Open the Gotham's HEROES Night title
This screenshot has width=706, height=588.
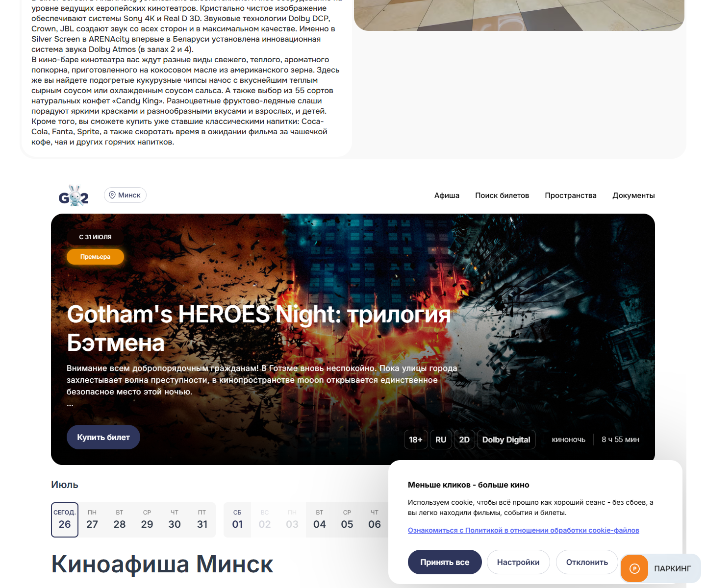pos(258,328)
